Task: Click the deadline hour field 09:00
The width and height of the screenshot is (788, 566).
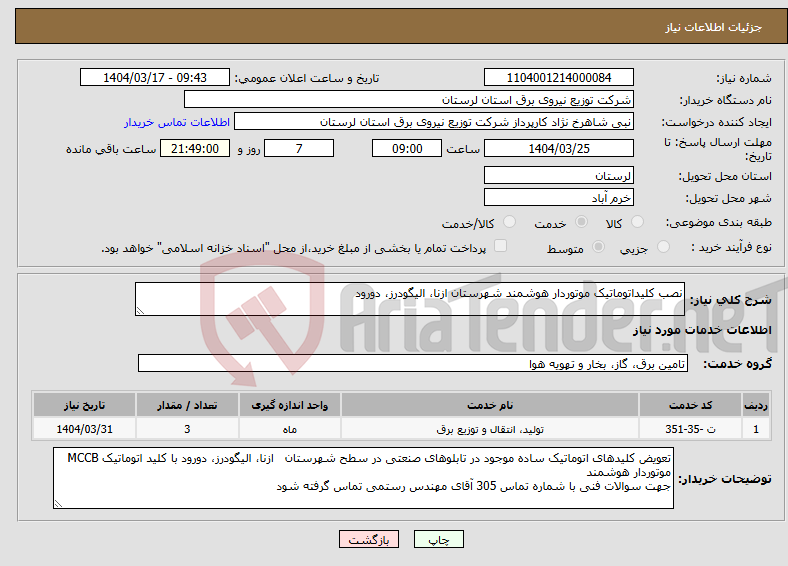Action: [407, 148]
